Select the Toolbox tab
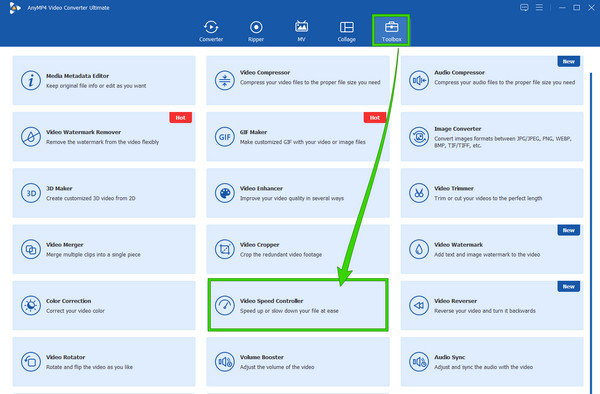Image resolution: width=600 pixels, height=394 pixels. coord(391,31)
